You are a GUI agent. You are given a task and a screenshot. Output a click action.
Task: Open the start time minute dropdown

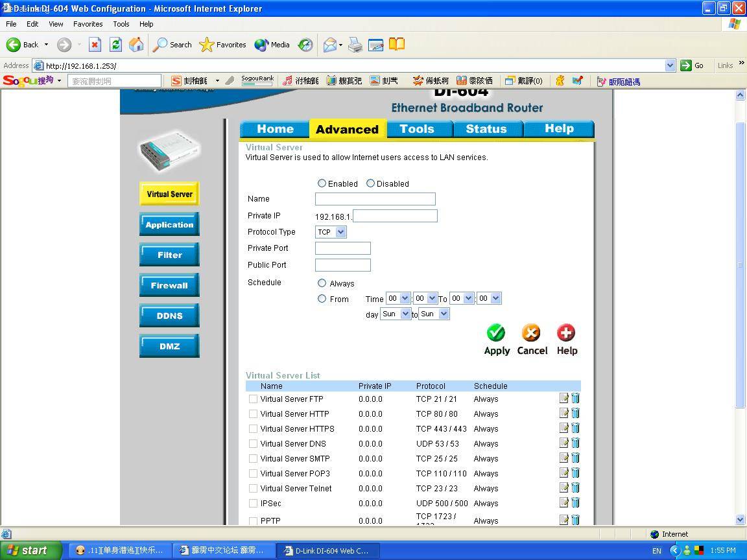click(x=425, y=299)
